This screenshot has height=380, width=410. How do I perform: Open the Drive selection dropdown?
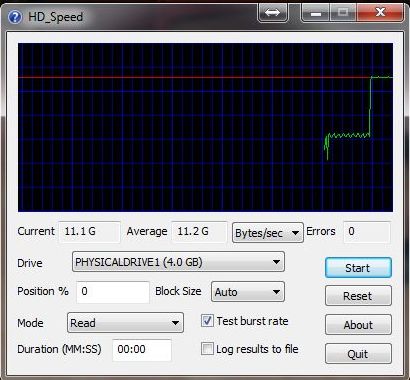pos(178,262)
